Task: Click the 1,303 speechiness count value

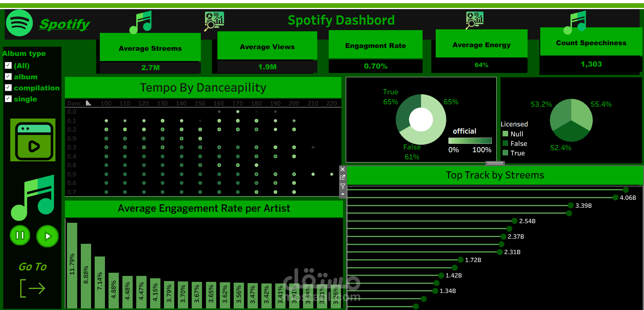Action: tap(591, 64)
